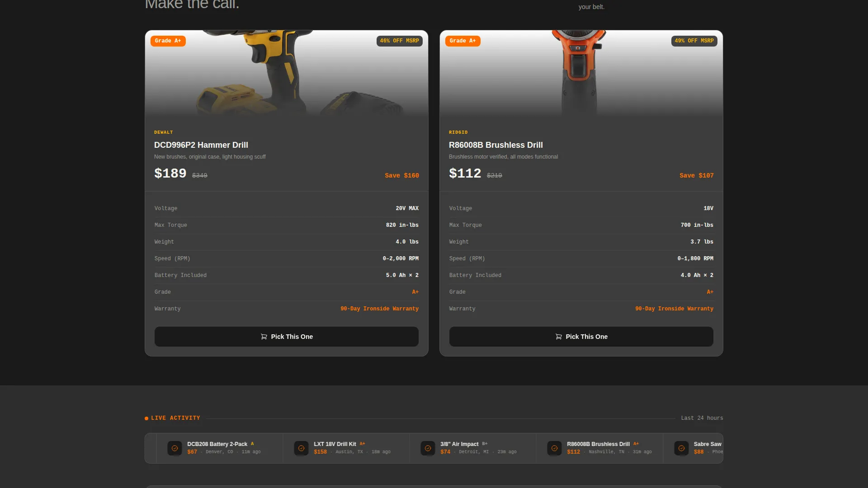Image resolution: width=868 pixels, height=488 pixels.
Task: Click the DeWalt description about new brushes
Action: point(210,157)
